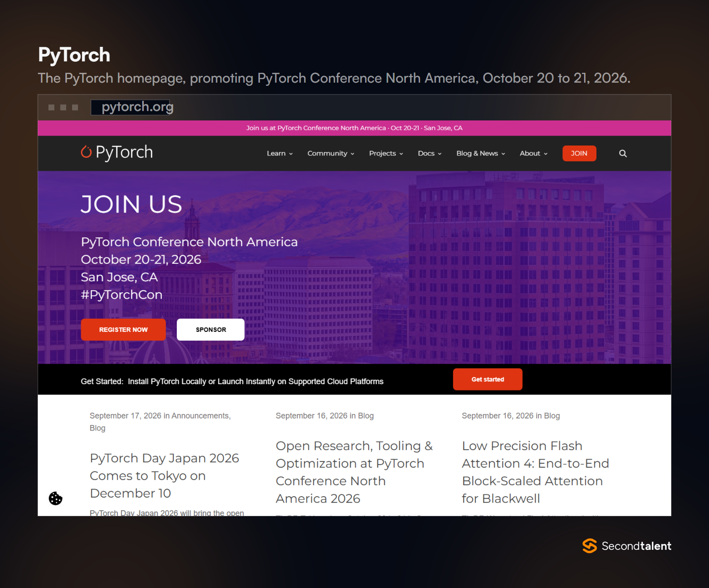709x588 pixels.
Task: Click 'October 20-21, 2026' hero text
Action: pyautogui.click(x=141, y=260)
